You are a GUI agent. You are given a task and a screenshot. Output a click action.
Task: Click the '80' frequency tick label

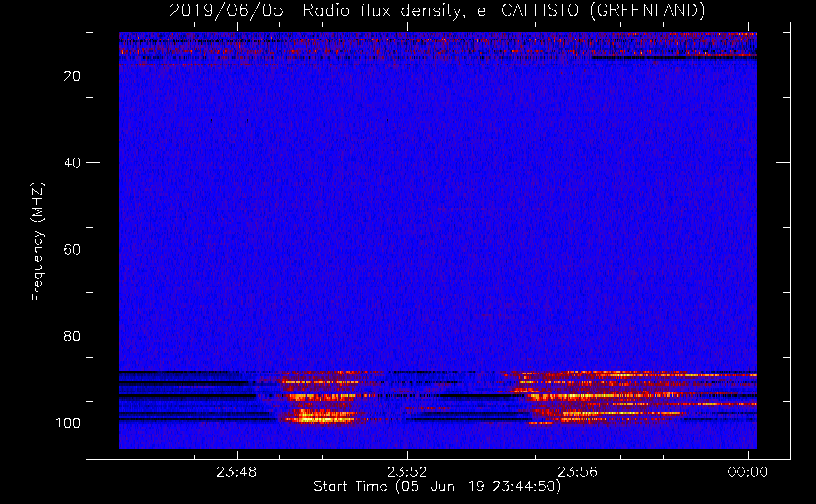point(72,336)
